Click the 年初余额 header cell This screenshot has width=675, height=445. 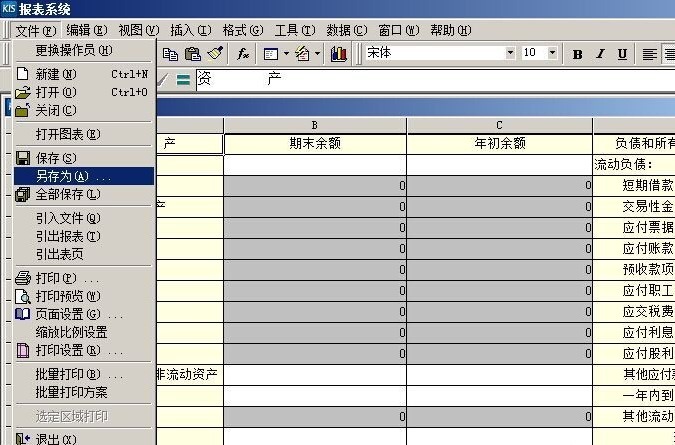tap(499, 144)
